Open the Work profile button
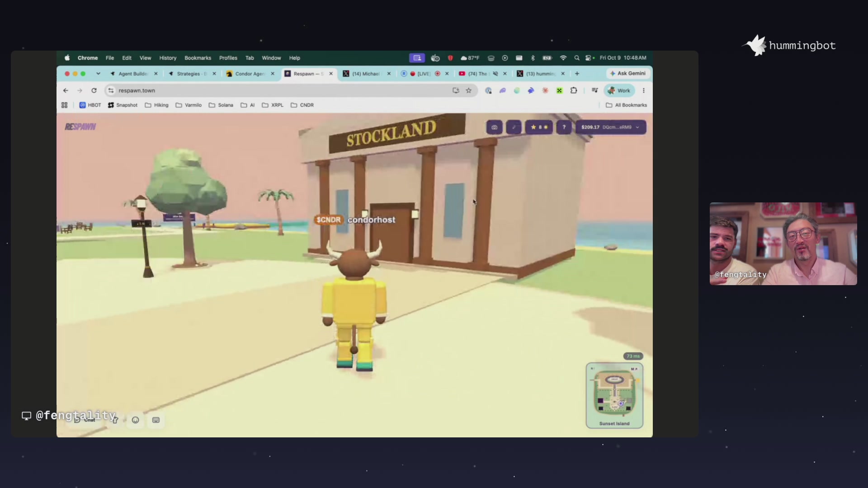Image resolution: width=868 pixels, height=488 pixels. click(619, 90)
